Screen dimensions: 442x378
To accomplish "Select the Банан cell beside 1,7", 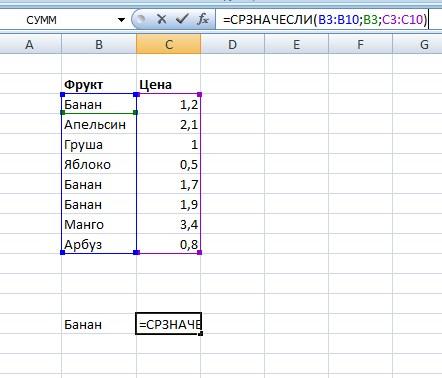I will click(x=99, y=184).
